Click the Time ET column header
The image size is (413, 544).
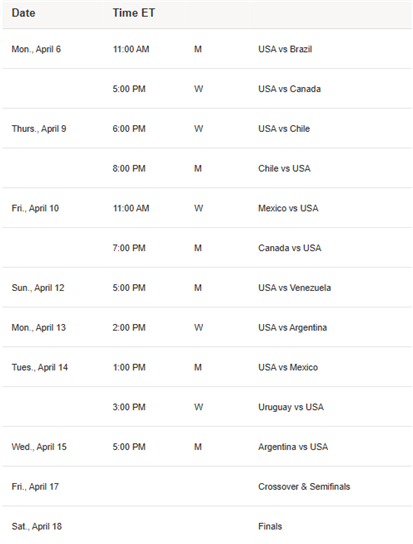[134, 13]
